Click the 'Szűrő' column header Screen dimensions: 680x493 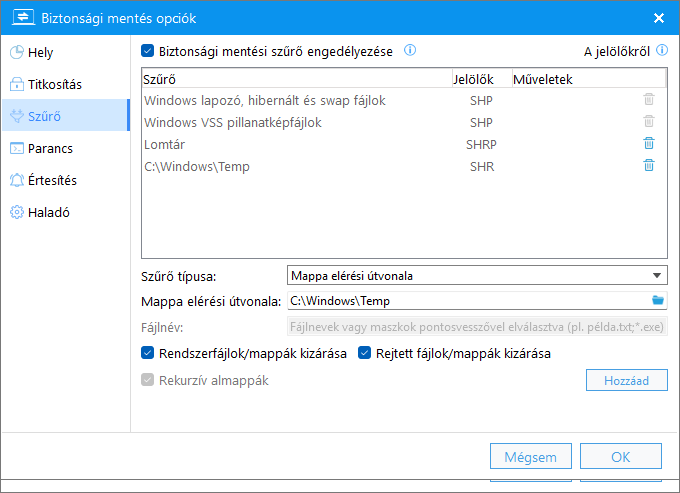coord(297,79)
